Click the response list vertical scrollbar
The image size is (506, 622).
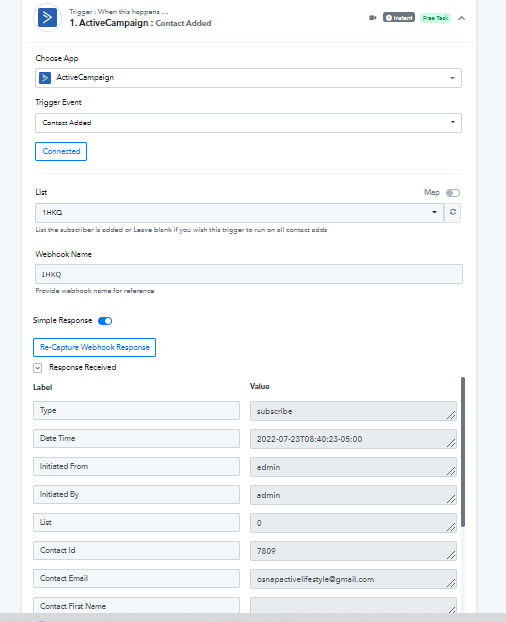(x=463, y=452)
